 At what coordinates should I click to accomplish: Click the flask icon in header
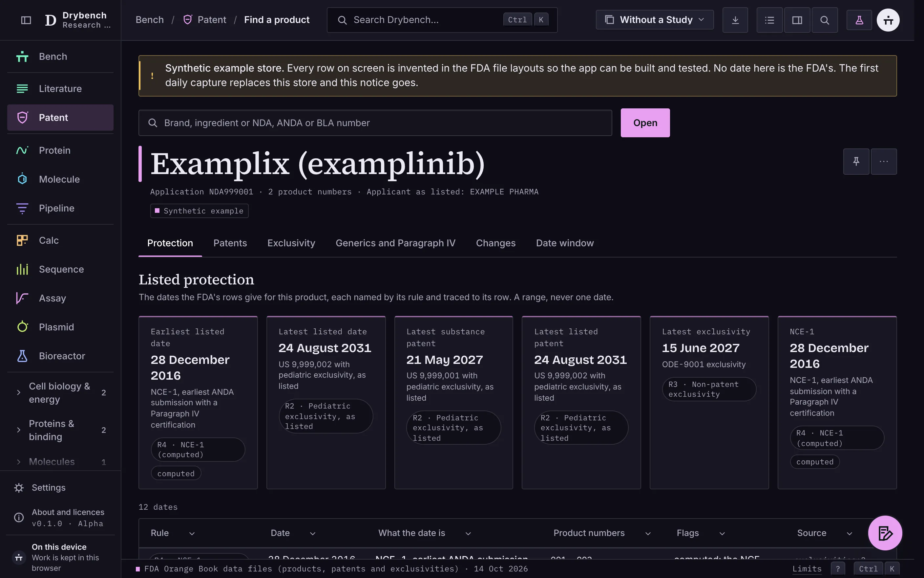click(x=859, y=20)
